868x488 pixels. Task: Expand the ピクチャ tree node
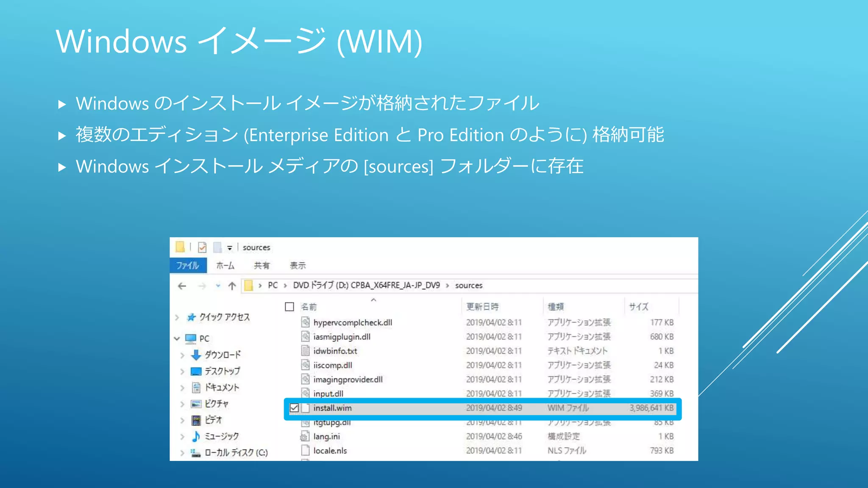182,404
